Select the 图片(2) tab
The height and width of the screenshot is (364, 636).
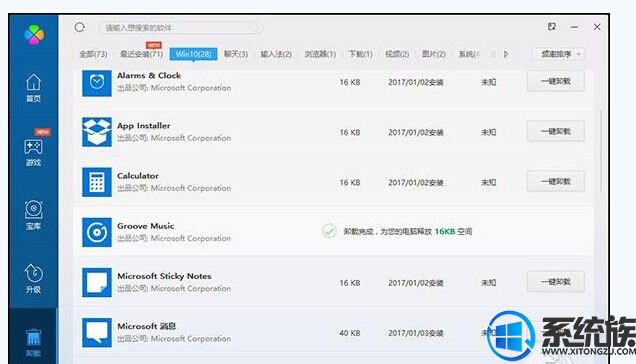[x=434, y=54]
